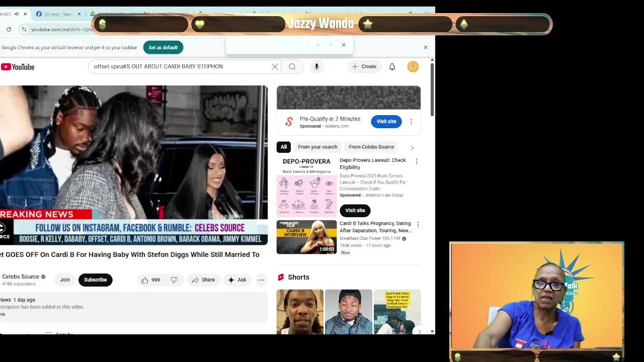Image resolution: width=644 pixels, height=362 pixels.
Task: Visit site for Depo-Provera lawsuit ad
Action: (355, 210)
